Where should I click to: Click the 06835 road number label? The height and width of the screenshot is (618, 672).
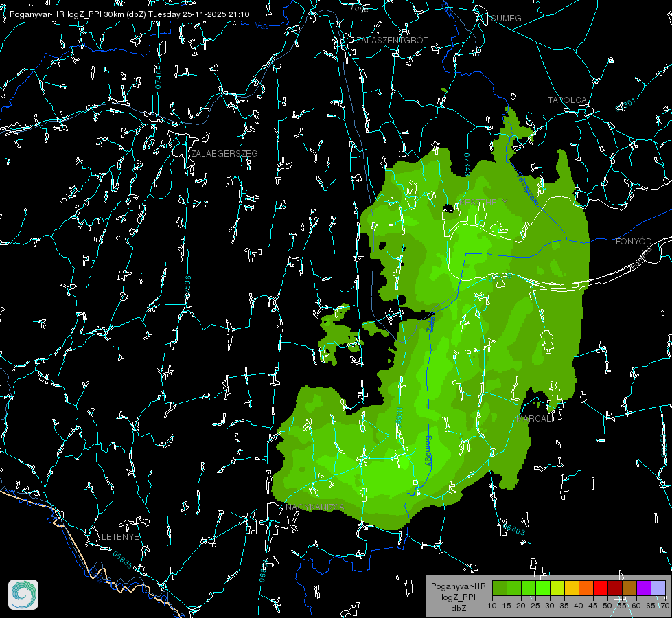click(123, 560)
